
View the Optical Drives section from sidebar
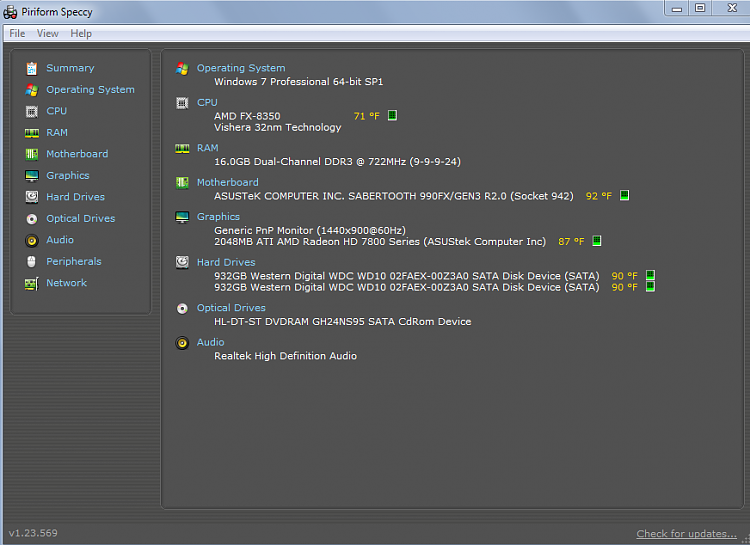coord(80,219)
